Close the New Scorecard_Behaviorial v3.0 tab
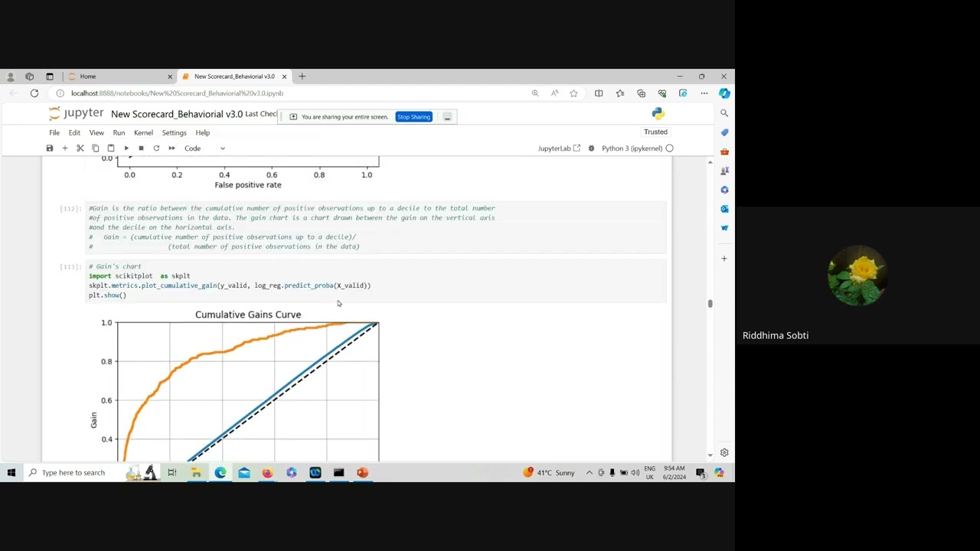Image resolution: width=980 pixels, height=551 pixels. (x=284, y=77)
